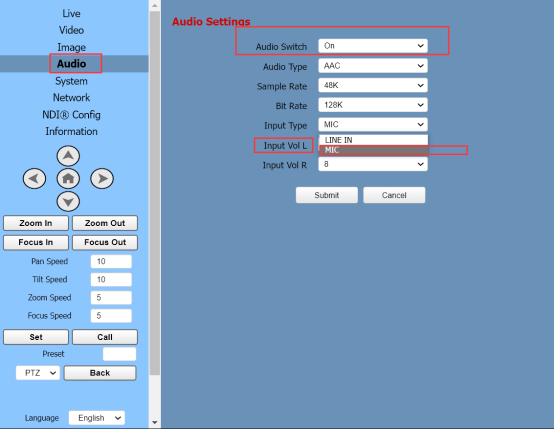Pan camera right with the right arrow
This screenshot has height=429, width=554.
(x=102, y=178)
